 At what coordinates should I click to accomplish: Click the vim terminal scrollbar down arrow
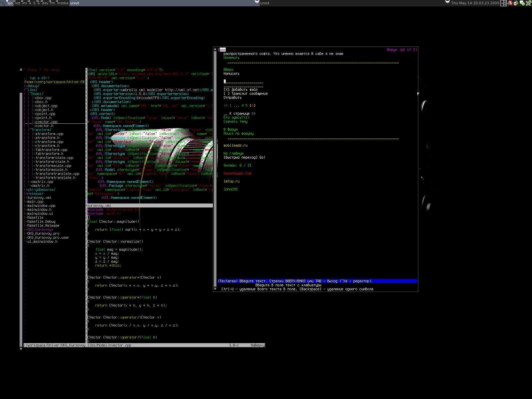tap(21, 349)
